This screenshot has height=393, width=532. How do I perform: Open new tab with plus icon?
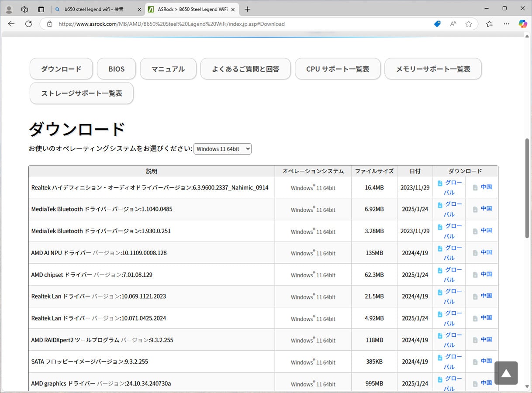coord(248,9)
